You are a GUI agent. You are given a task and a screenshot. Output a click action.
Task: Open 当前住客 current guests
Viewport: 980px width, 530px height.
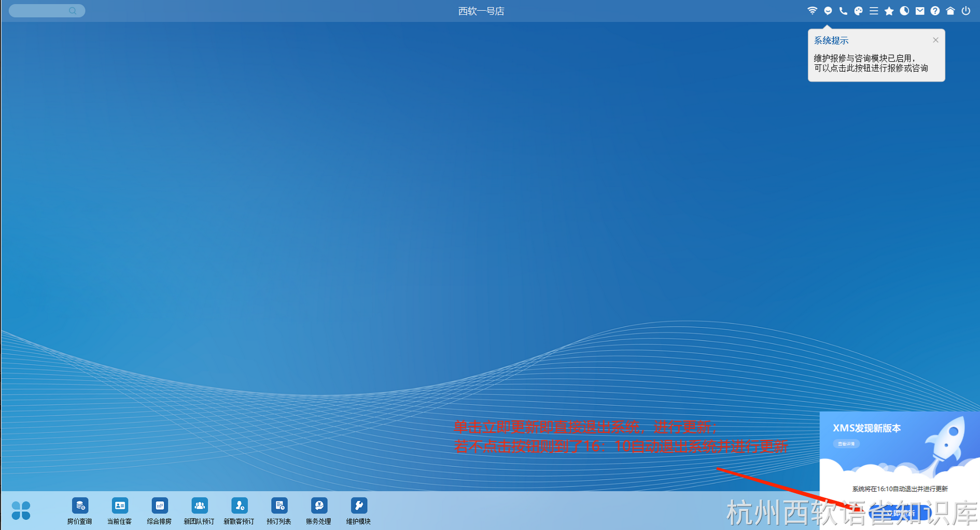(119, 511)
